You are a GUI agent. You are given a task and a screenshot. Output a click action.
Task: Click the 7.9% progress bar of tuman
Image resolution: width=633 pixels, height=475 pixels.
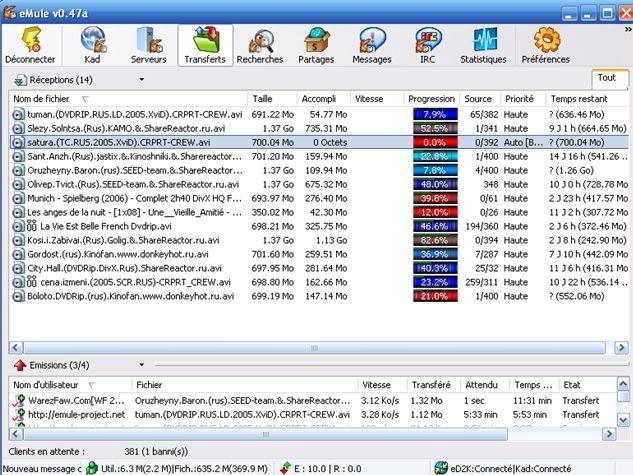[435, 115]
